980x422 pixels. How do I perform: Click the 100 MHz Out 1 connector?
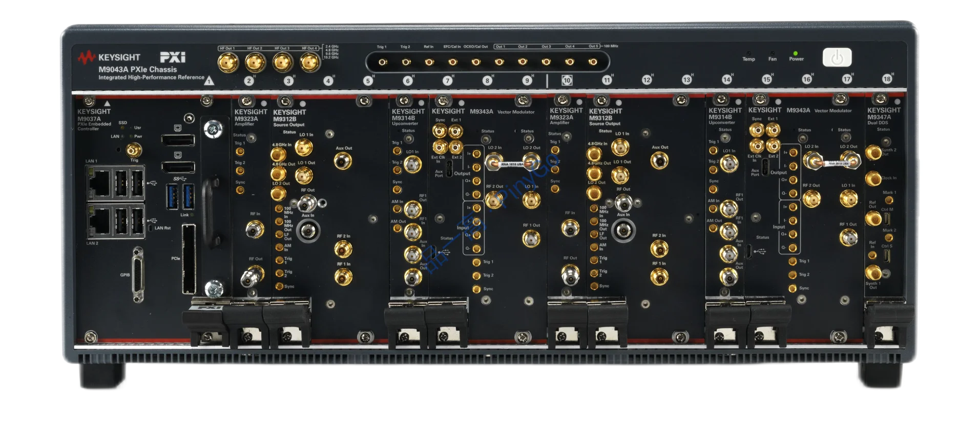point(499,62)
